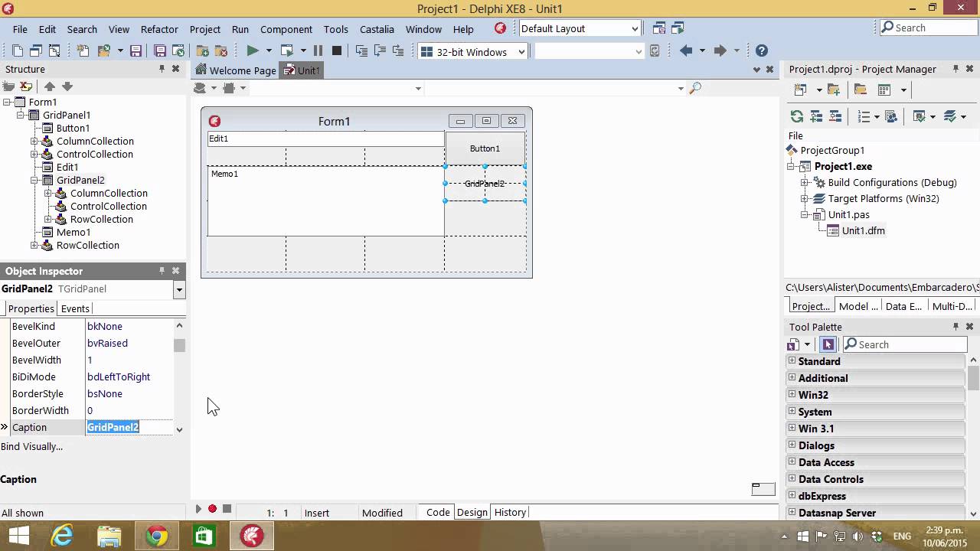Expand the Data Controls palette category
Screen dimensions: 980x551
pos(792,479)
